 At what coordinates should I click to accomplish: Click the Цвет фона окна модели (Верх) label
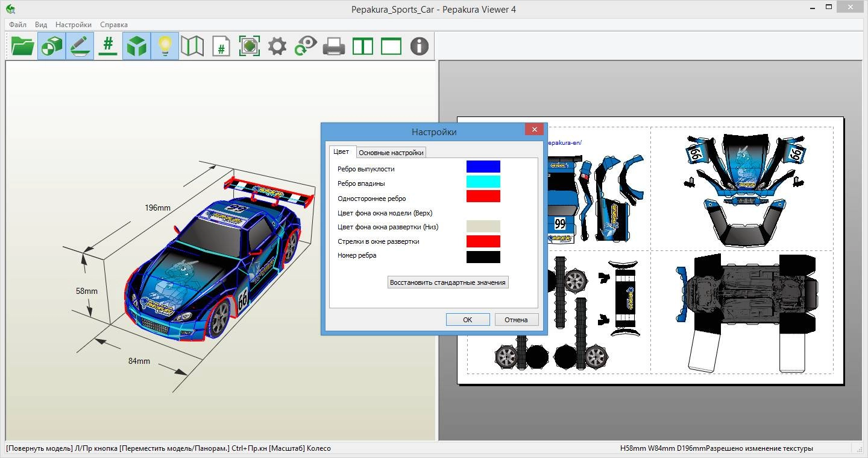coord(385,213)
